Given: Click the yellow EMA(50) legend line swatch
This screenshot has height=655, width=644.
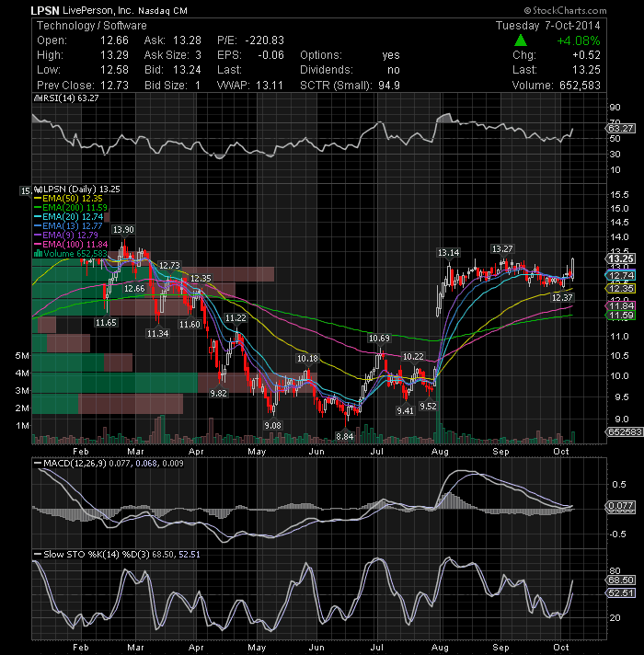Looking at the screenshot, I should [38, 199].
